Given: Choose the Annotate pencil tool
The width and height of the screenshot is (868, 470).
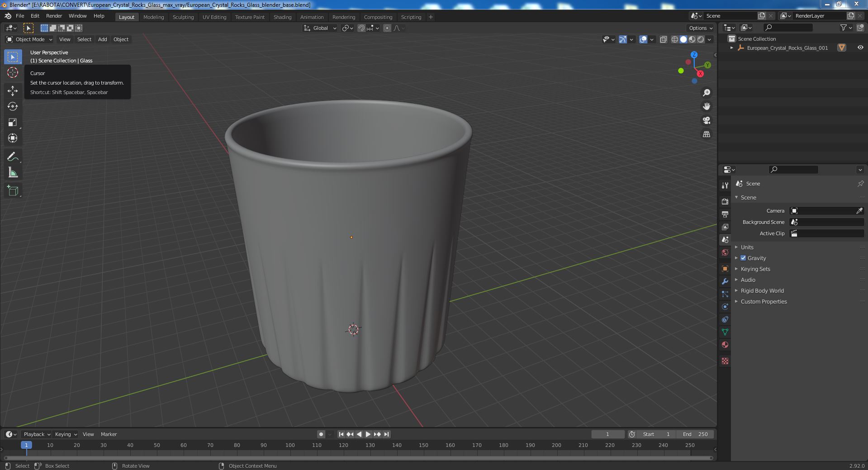Looking at the screenshot, I should tap(13, 157).
